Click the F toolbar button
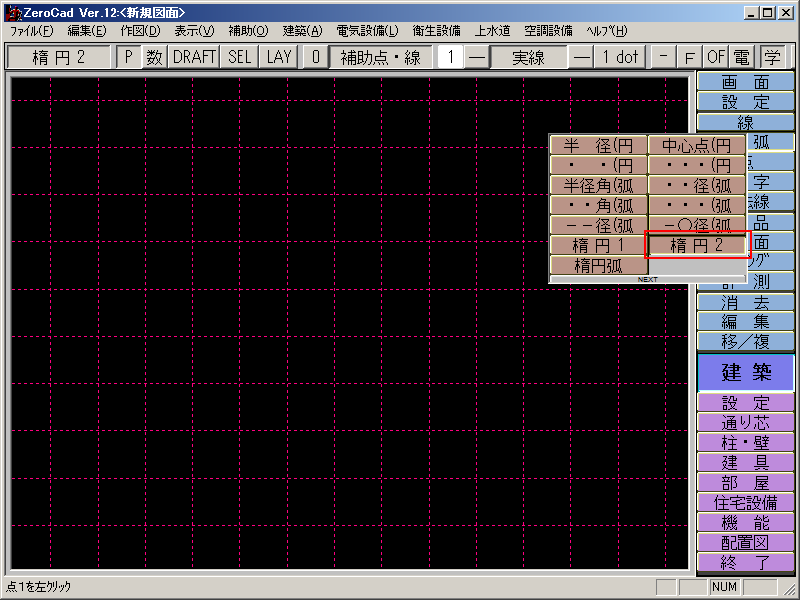The image size is (800, 600). pyautogui.click(x=689, y=57)
